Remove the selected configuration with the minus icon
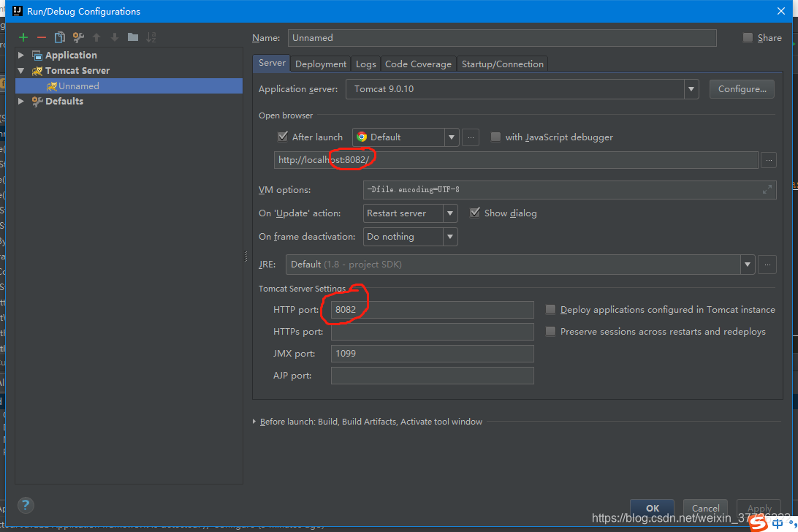 pyautogui.click(x=42, y=37)
